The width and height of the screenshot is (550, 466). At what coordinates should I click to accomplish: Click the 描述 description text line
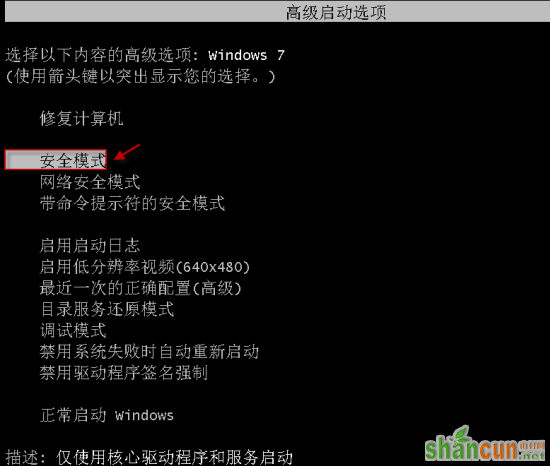[x=149, y=457]
